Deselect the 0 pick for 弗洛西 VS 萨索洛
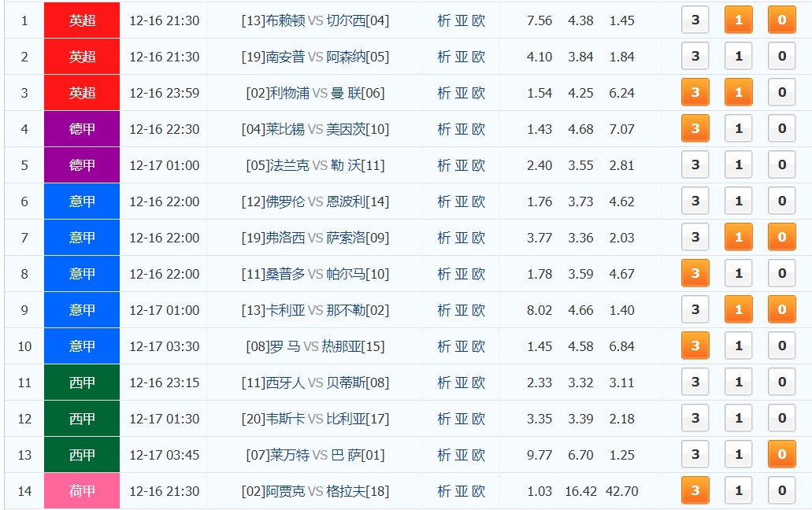This screenshot has height=510, width=812. pyautogui.click(x=782, y=237)
